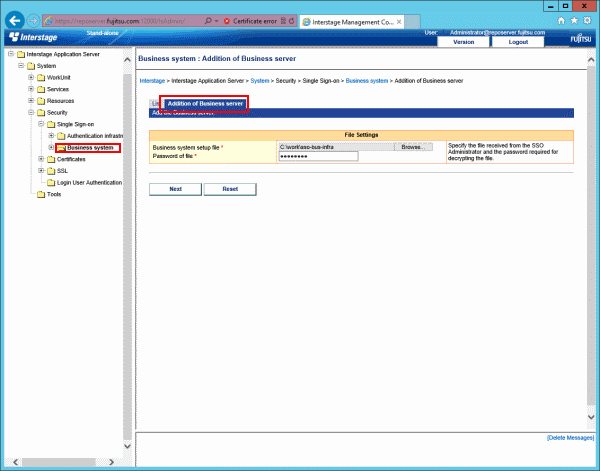Click tree pane scroll down arrow
The image size is (600, 471).
(127, 446)
